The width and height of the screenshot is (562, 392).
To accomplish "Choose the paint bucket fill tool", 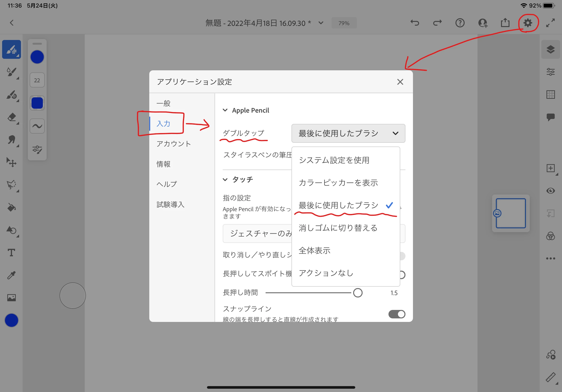I will [11, 207].
